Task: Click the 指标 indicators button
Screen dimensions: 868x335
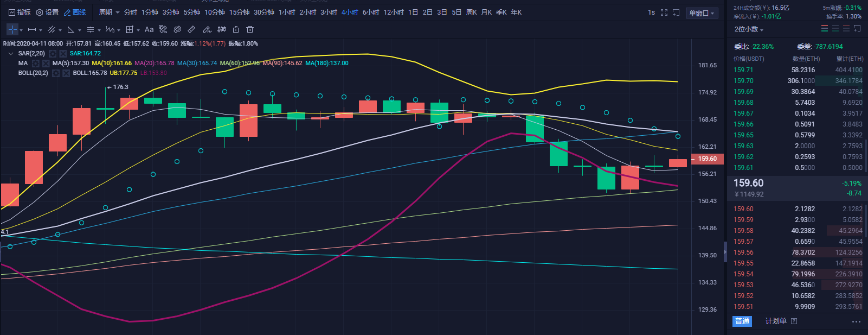Action: pyautogui.click(x=20, y=12)
